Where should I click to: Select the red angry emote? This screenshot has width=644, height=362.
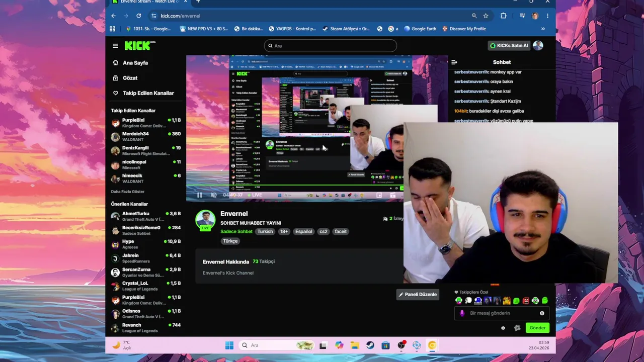coord(526,301)
